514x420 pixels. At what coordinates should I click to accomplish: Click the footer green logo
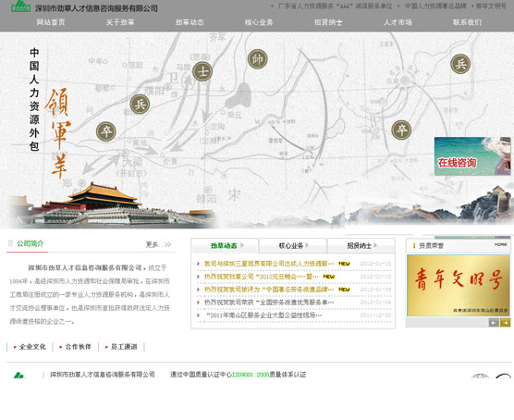19,375
